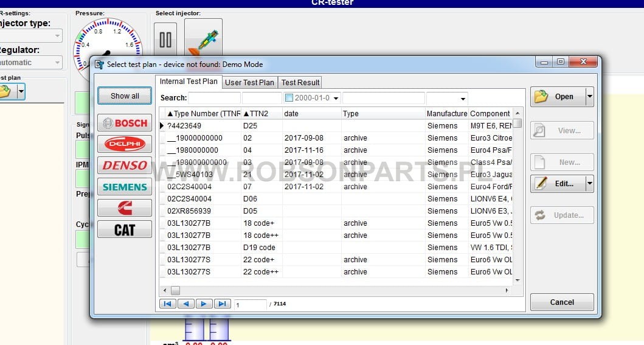Filter test plans by Delphi logo

click(x=125, y=144)
